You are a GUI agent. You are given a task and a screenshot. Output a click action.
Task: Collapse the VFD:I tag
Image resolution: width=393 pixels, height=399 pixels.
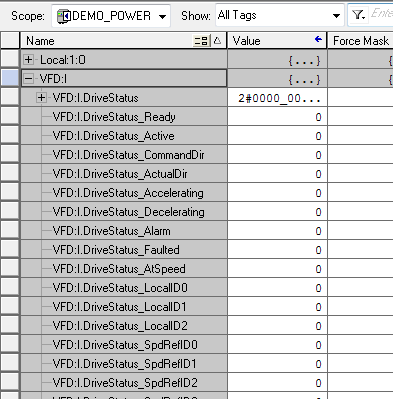pyautogui.click(x=29, y=79)
